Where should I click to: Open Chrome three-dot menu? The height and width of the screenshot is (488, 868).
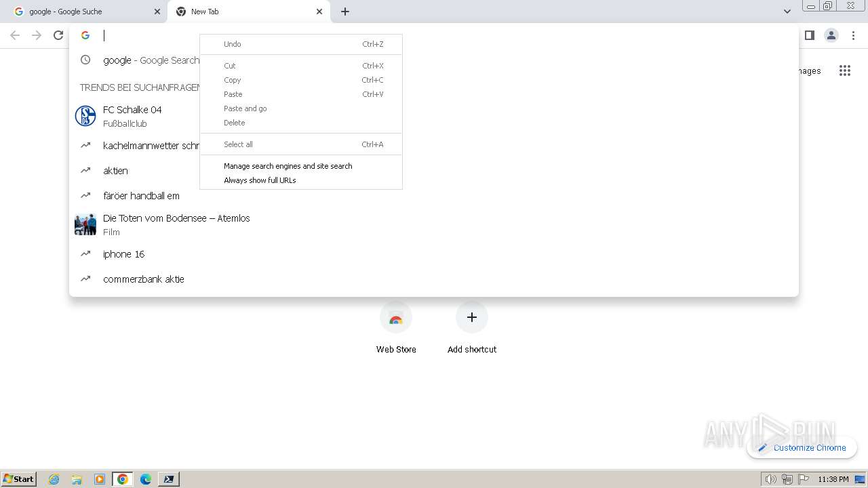point(853,35)
